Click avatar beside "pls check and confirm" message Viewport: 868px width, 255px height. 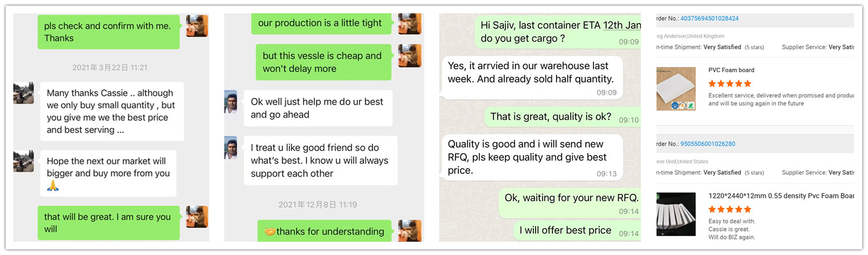pos(197,26)
